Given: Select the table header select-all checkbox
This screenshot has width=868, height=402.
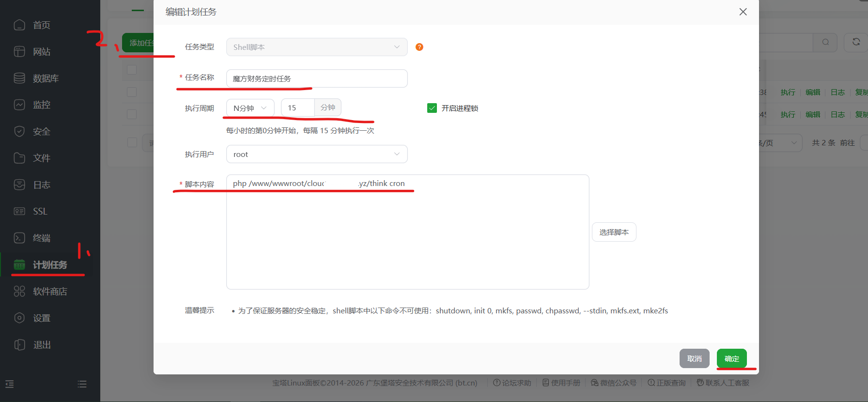Looking at the screenshot, I should 132,70.
